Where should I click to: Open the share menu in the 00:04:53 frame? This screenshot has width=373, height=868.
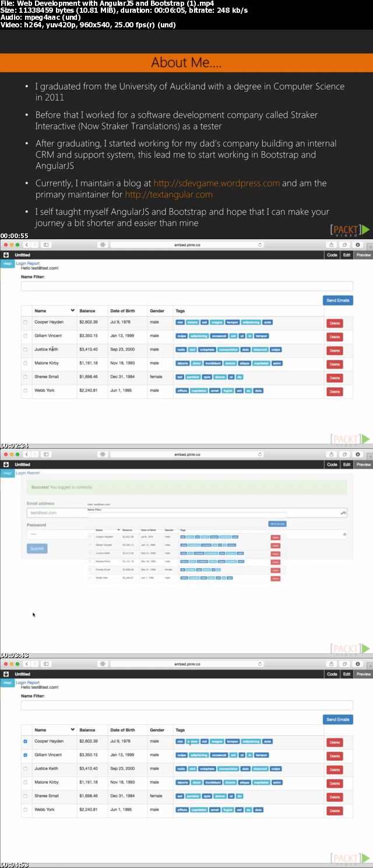pos(332,664)
